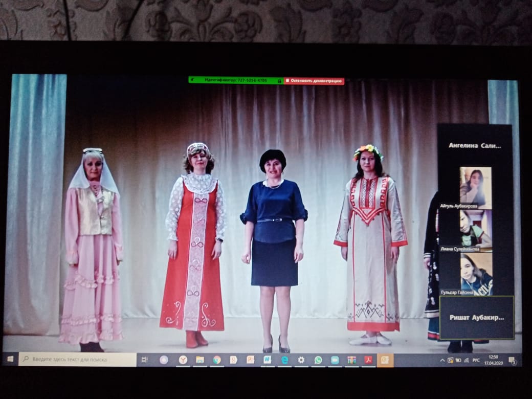
Task: Switch input language via РУС indicator
Action: click(x=476, y=360)
